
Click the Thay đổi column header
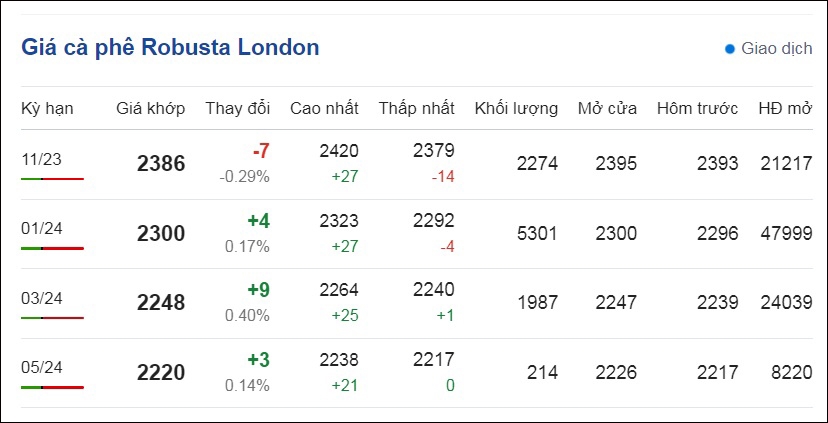238,109
